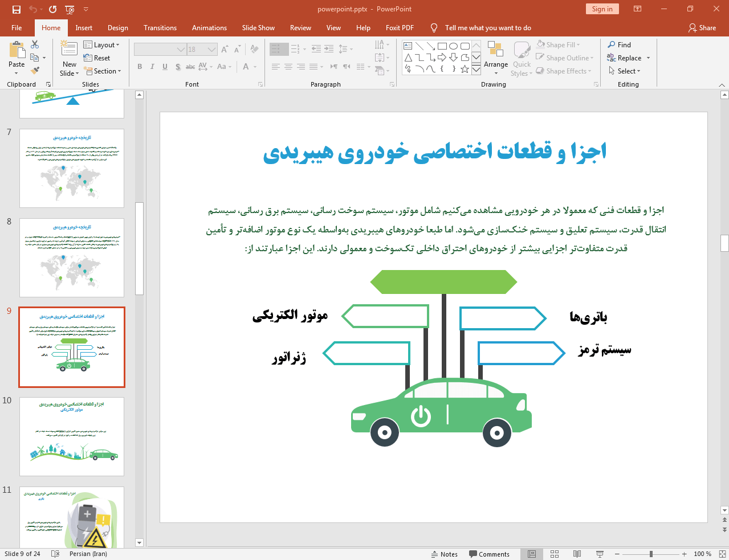Click the slide title text box
The image size is (729, 560).
point(434,152)
